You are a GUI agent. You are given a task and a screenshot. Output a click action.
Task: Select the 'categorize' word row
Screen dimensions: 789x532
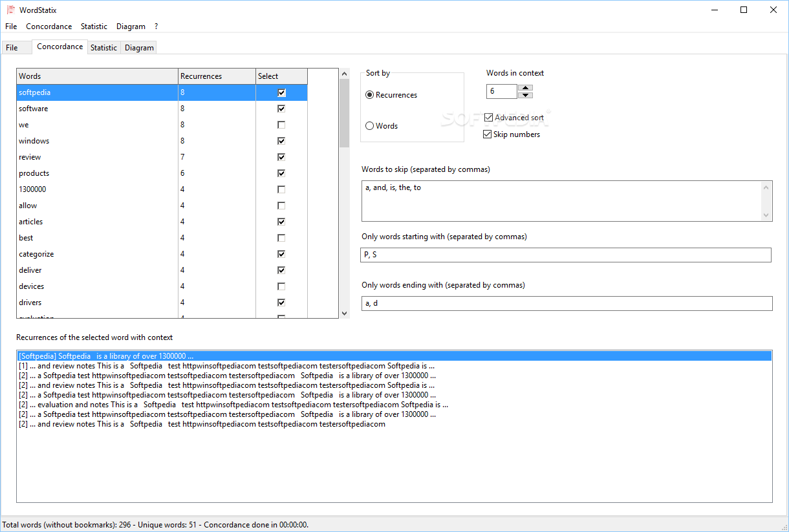[162, 254]
